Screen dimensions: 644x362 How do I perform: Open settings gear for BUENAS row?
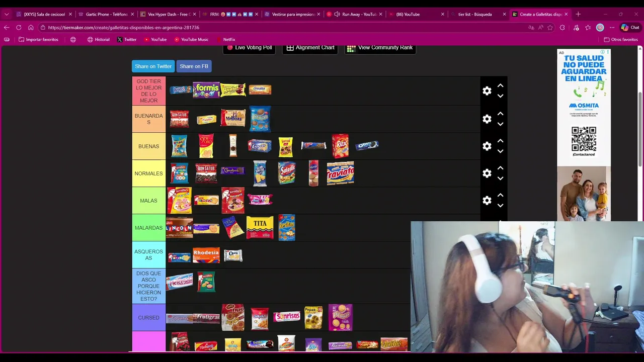click(487, 146)
